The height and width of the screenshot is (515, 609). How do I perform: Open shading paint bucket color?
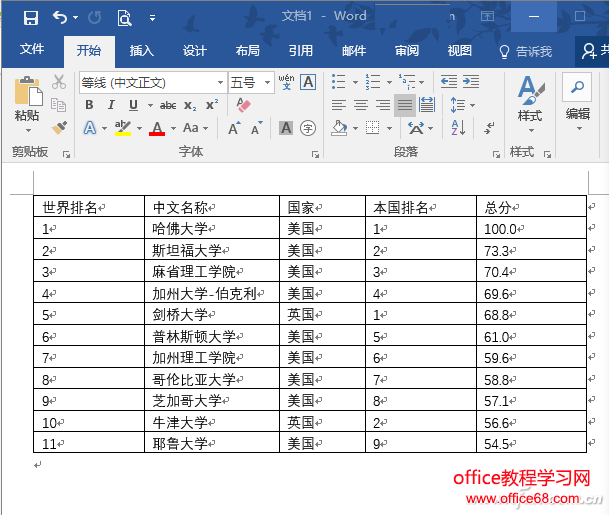339,128
